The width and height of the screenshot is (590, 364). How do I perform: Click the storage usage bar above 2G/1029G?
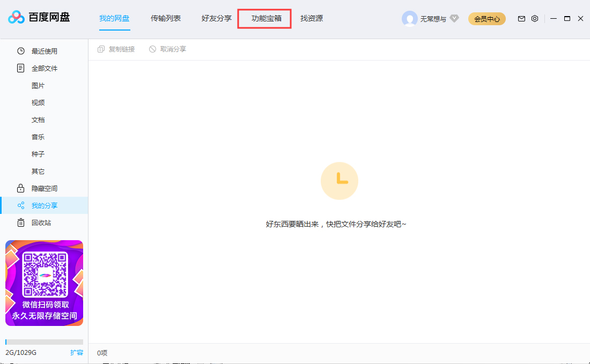(x=44, y=341)
